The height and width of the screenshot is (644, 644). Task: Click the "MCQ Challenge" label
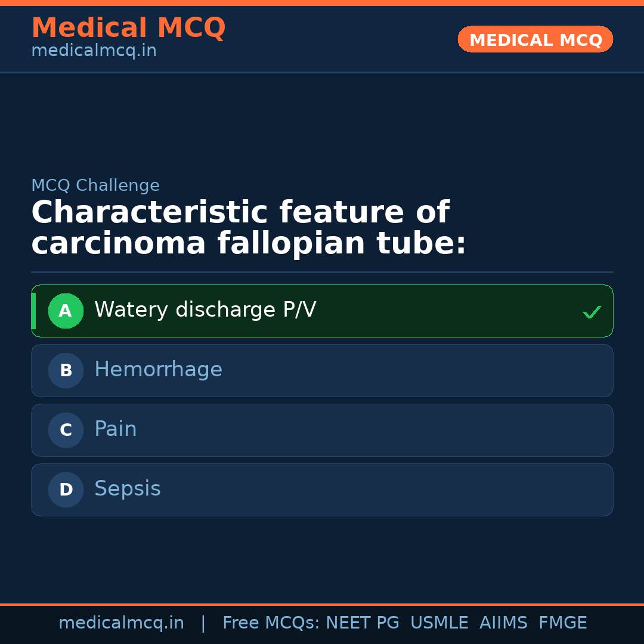95,185
